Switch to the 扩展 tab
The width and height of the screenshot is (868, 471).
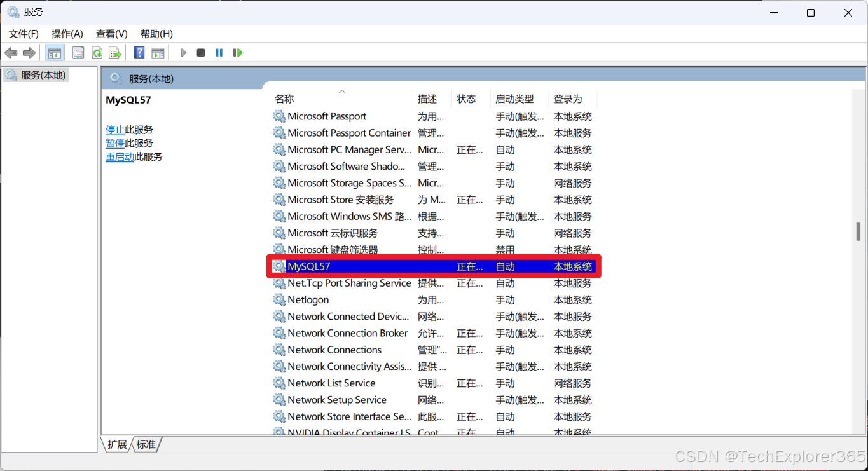pyautogui.click(x=117, y=444)
